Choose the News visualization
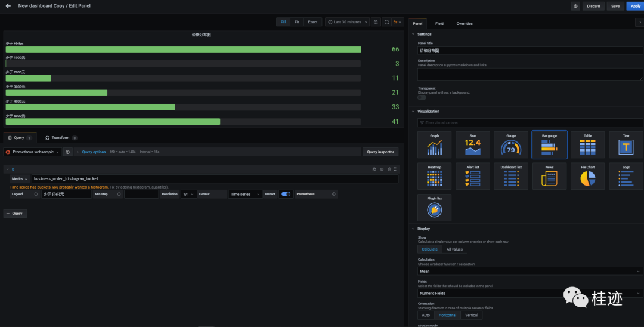 550,176
